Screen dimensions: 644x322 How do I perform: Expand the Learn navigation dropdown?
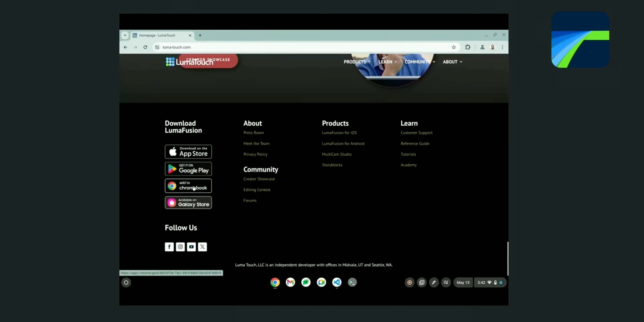pos(387,62)
